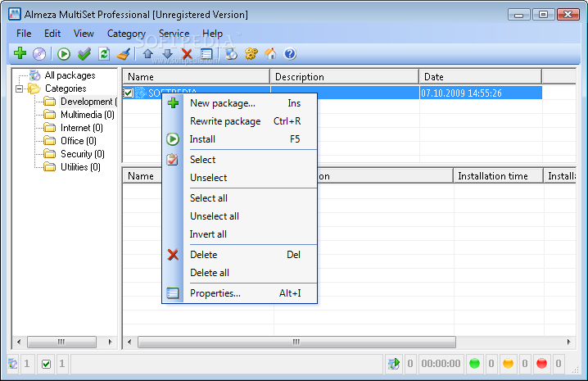Click the 00:00:00 timer in status bar
588x381 pixels.
[441, 363]
